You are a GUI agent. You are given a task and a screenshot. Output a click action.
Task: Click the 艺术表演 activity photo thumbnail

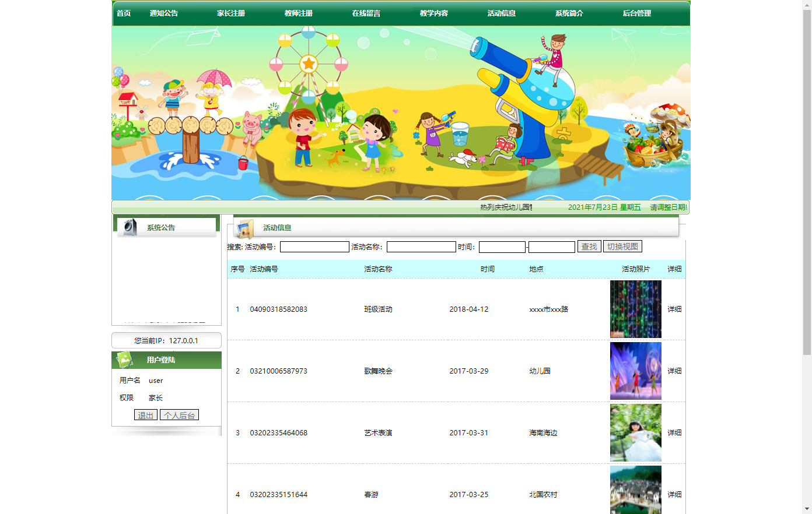[635, 432]
